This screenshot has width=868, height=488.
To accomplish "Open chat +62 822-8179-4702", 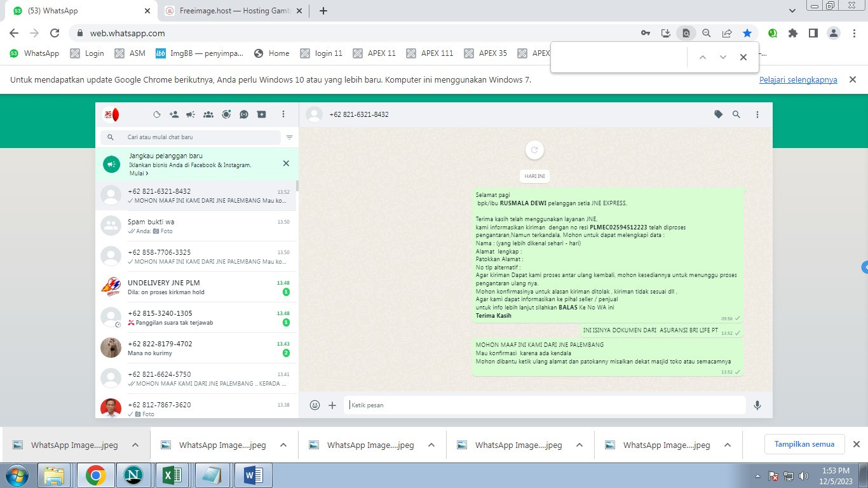I will pyautogui.click(x=196, y=348).
